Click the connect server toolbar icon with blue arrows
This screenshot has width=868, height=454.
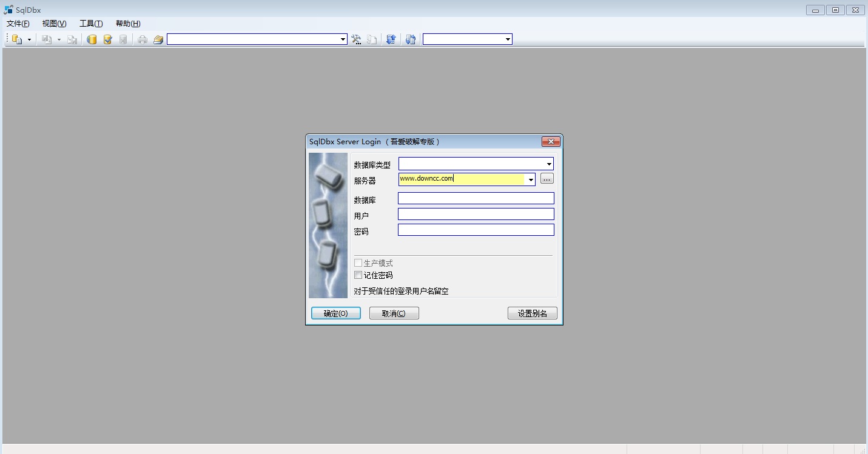coord(391,39)
